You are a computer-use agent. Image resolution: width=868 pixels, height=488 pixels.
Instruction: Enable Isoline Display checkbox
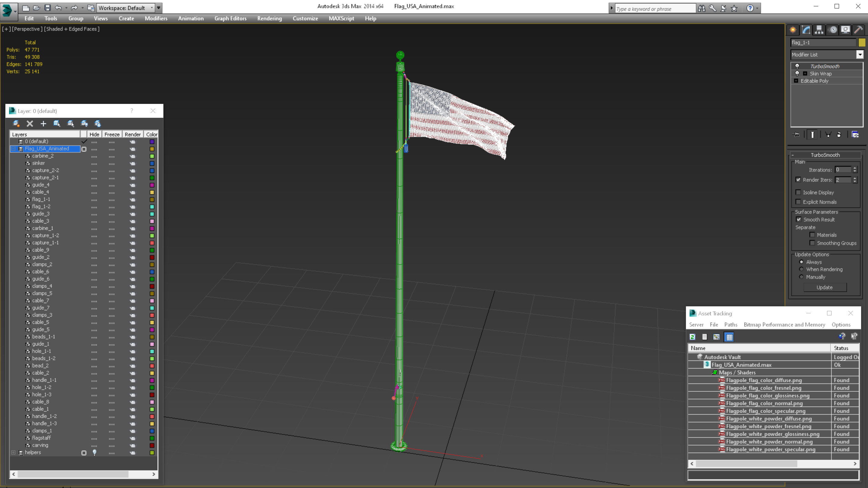click(x=798, y=192)
